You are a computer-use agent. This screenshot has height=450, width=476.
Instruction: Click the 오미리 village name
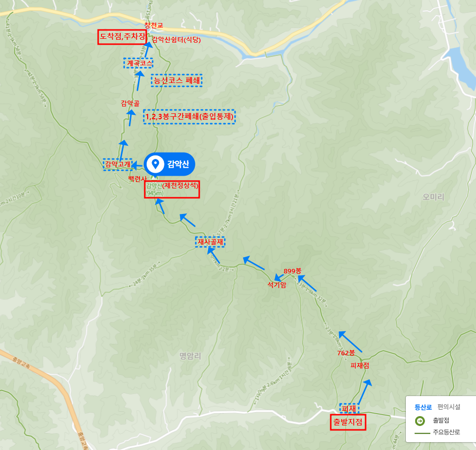point(433,197)
